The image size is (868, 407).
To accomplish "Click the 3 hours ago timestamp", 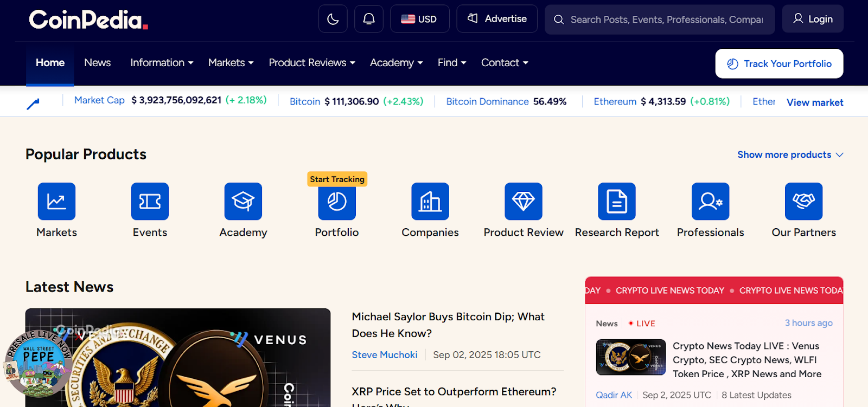I will [x=809, y=323].
